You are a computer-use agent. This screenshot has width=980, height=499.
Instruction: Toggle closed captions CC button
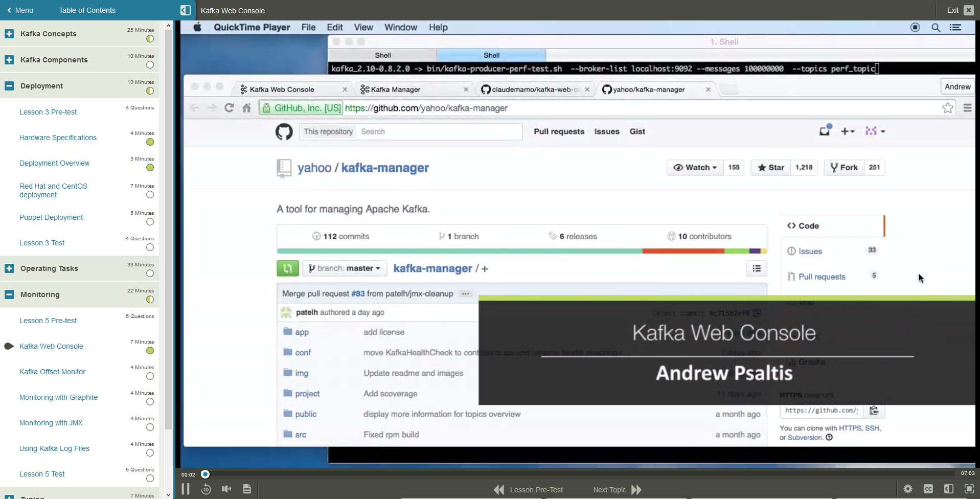[x=928, y=489]
